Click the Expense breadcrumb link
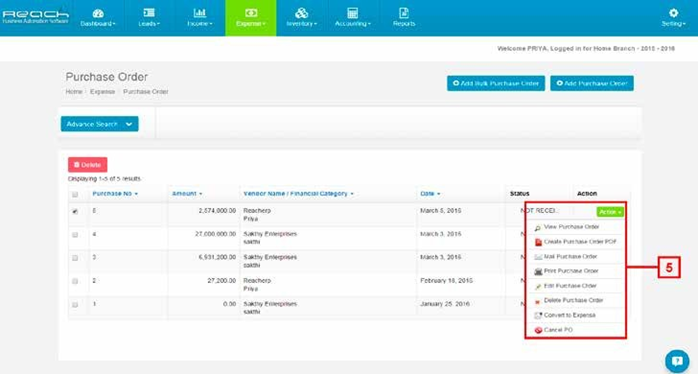 [102, 92]
